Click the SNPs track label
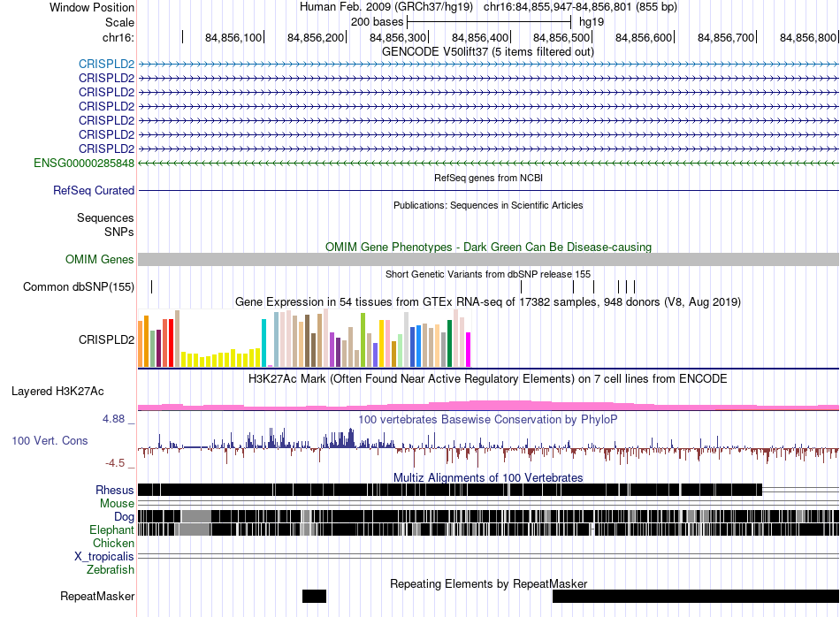 click(119, 232)
